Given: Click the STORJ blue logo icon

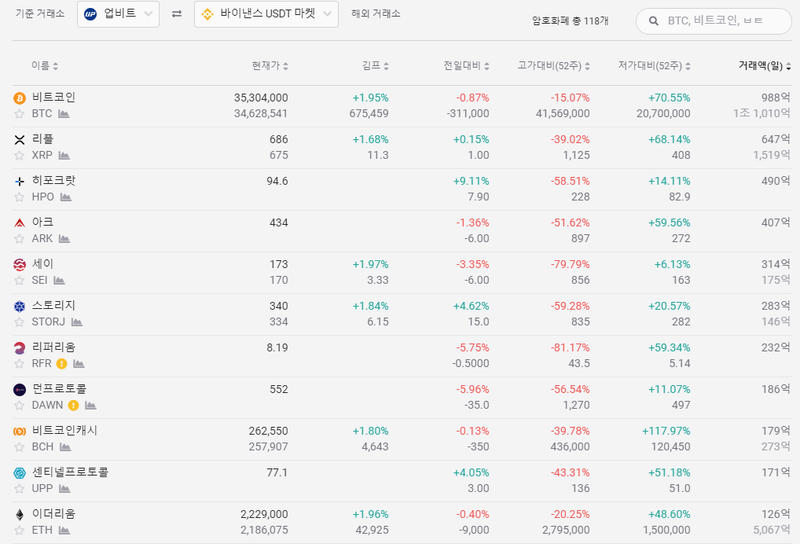Looking at the screenshot, I should [x=19, y=306].
